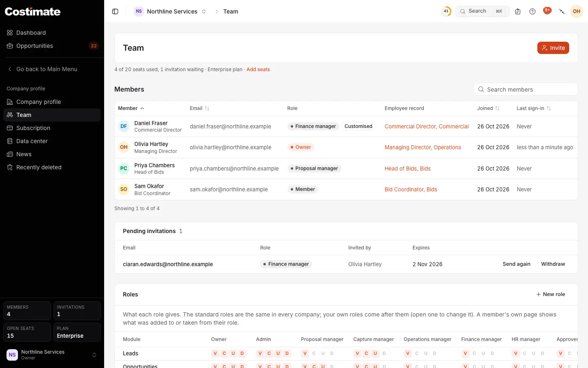
Task: Toggle the sidebar panel icon
Action: tap(115, 11)
